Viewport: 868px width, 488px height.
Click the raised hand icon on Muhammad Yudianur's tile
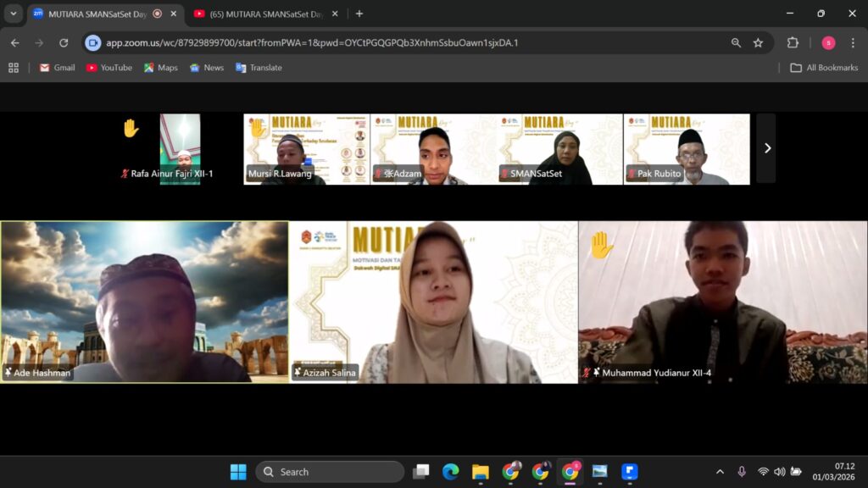(x=603, y=244)
